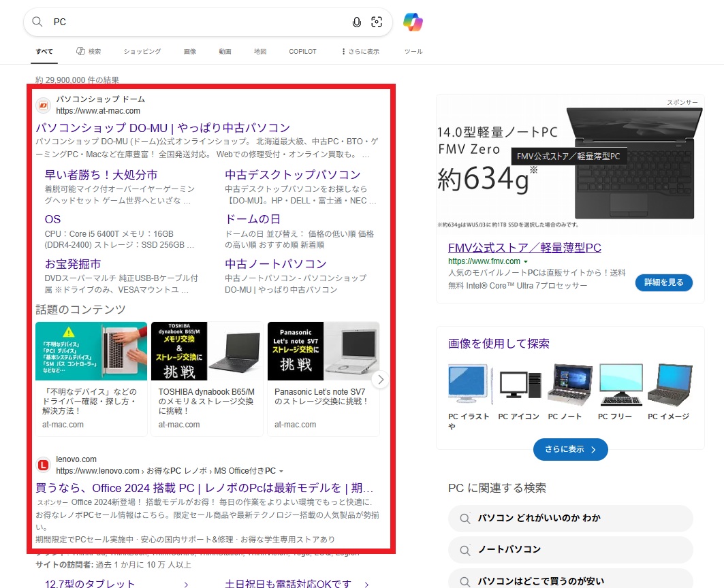Expand the Lenovo URL dropdown arrow

(281, 471)
